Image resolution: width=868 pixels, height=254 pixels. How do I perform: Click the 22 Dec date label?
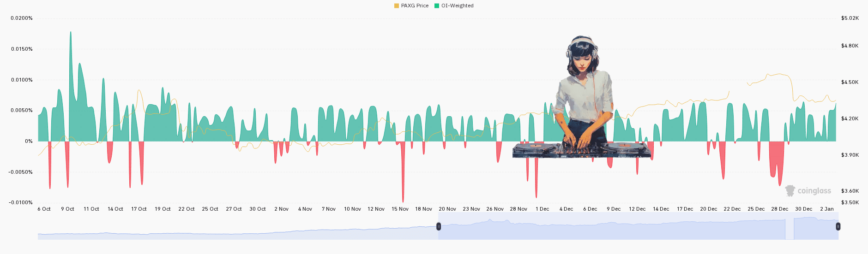(x=732, y=209)
